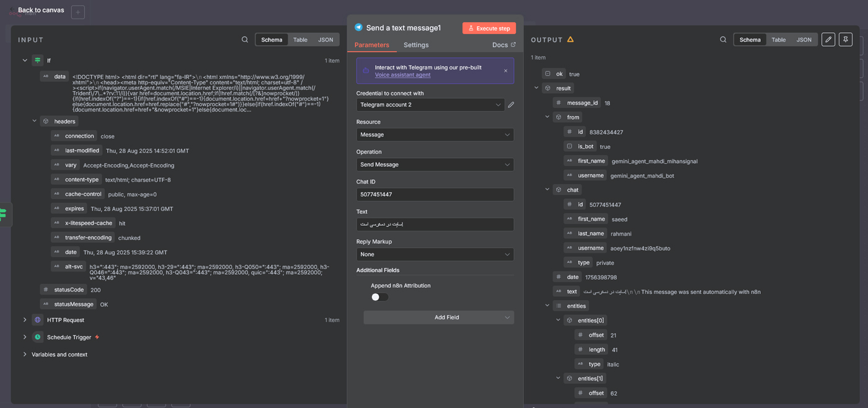Click the output warning triangle icon
Viewport: 868px width, 408px height.
[570, 40]
